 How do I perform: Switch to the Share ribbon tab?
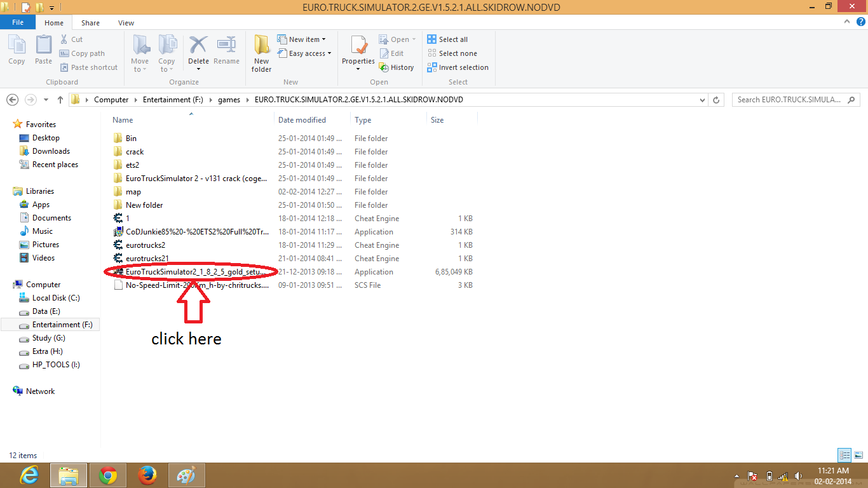[90, 22]
